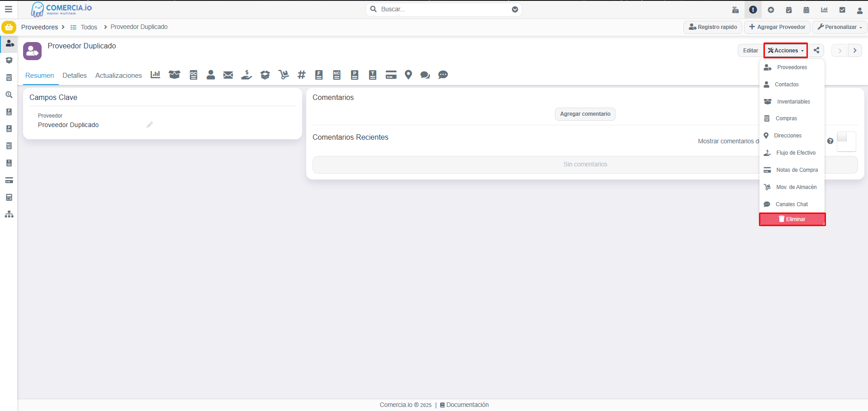Click the share icon button
The width and height of the screenshot is (868, 411).
[816, 51]
